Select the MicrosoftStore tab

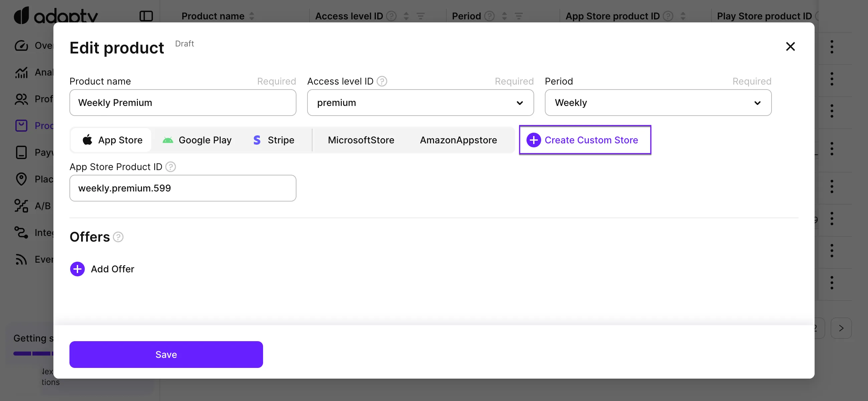[x=361, y=140]
